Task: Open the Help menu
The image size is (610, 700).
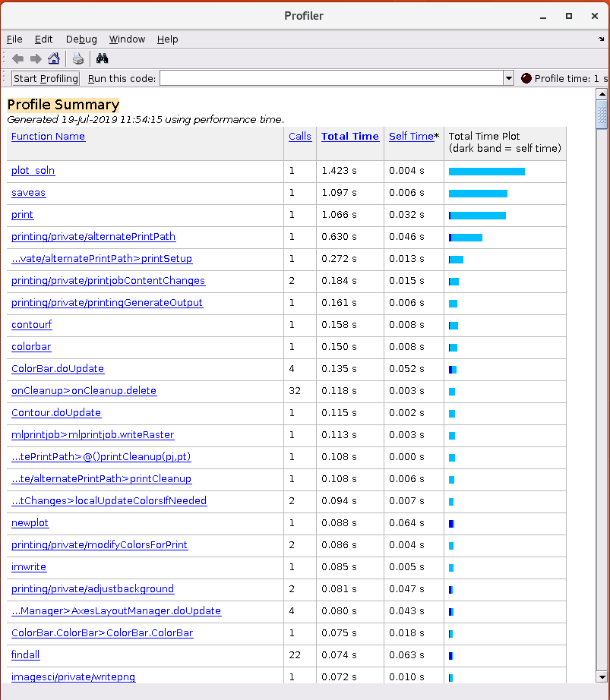Action: (x=167, y=39)
